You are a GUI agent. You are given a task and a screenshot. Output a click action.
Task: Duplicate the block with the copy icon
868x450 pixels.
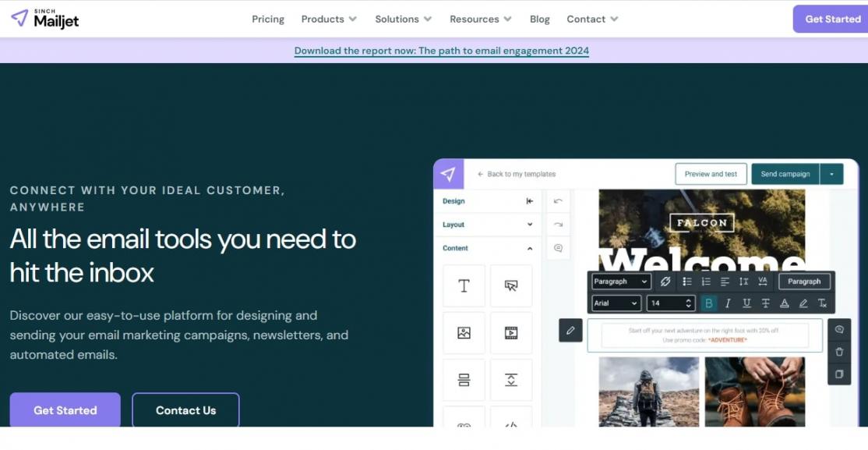[x=839, y=374]
